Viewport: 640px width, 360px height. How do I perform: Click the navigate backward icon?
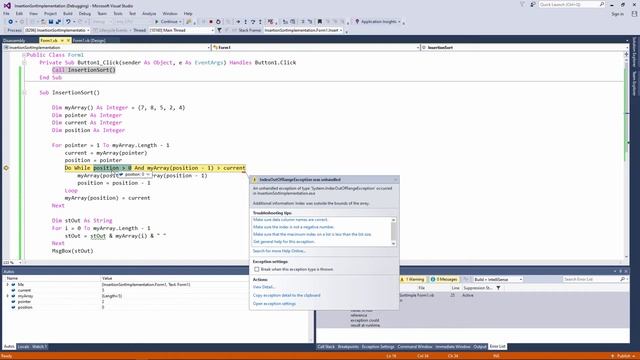point(11,22)
